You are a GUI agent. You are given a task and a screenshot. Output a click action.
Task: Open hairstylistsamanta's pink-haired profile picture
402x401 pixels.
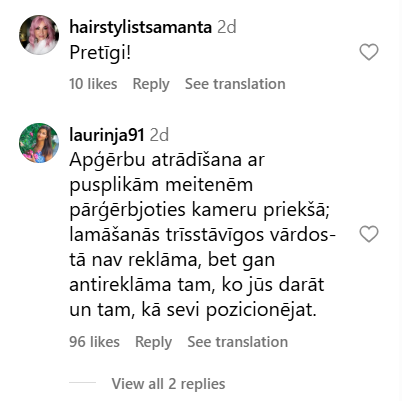point(39,35)
